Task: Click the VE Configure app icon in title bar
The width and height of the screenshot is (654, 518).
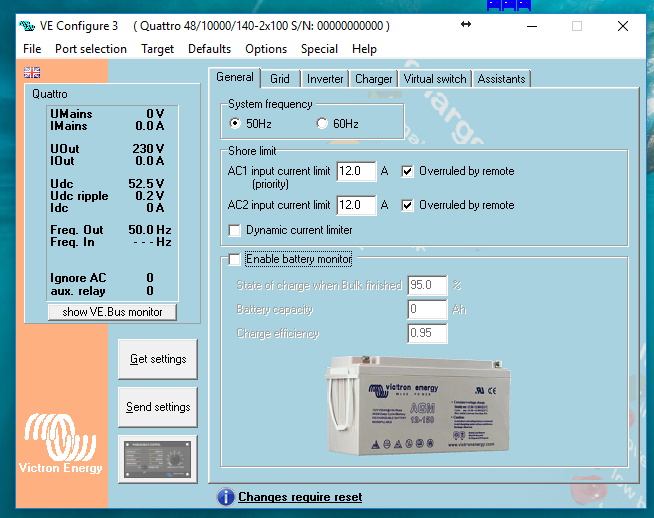Action: coord(27,26)
